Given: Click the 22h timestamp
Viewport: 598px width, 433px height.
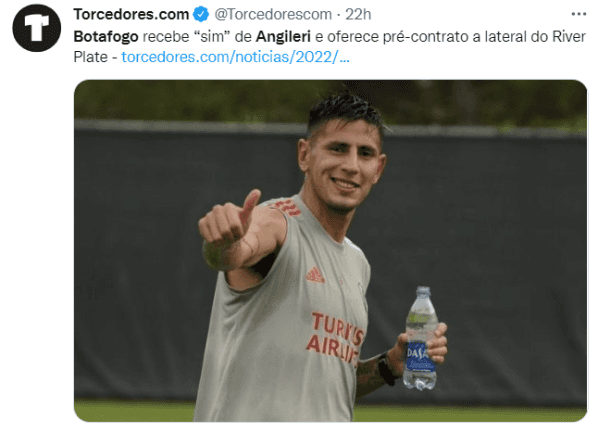Looking at the screenshot, I should click(x=358, y=14).
